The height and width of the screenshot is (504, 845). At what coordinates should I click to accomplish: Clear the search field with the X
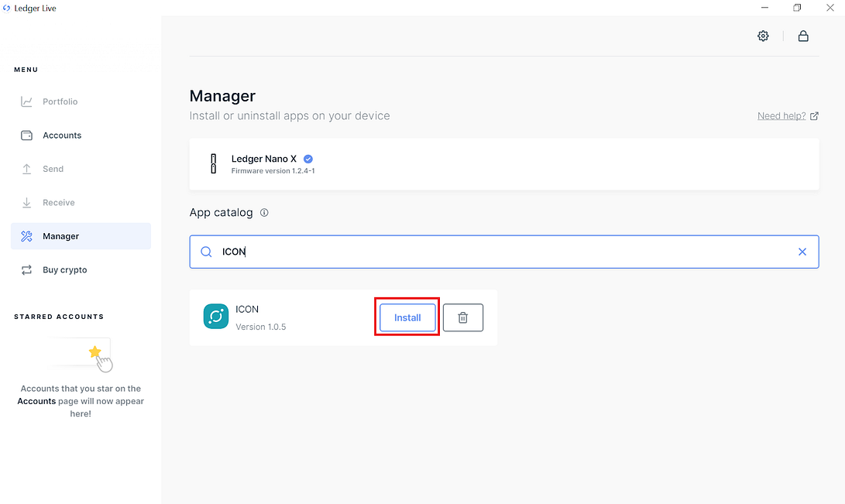point(802,252)
